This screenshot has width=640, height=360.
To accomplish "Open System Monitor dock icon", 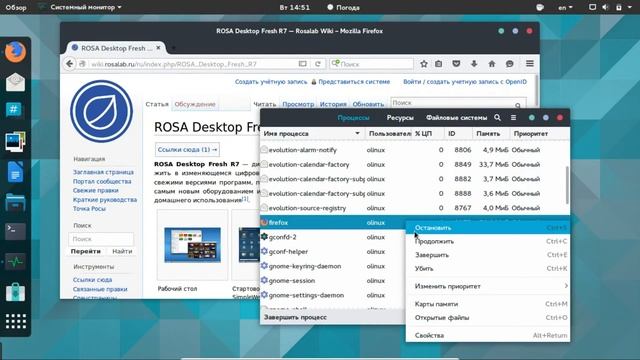I will click(16, 262).
